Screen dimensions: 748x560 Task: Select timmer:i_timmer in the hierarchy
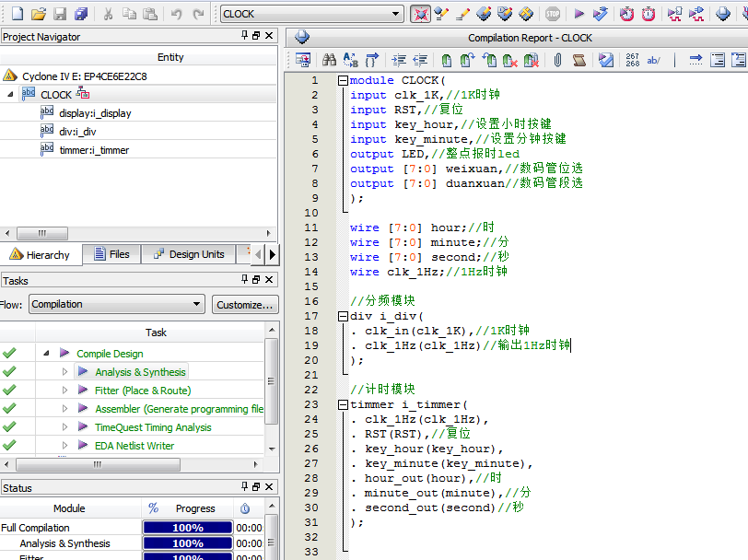94,150
